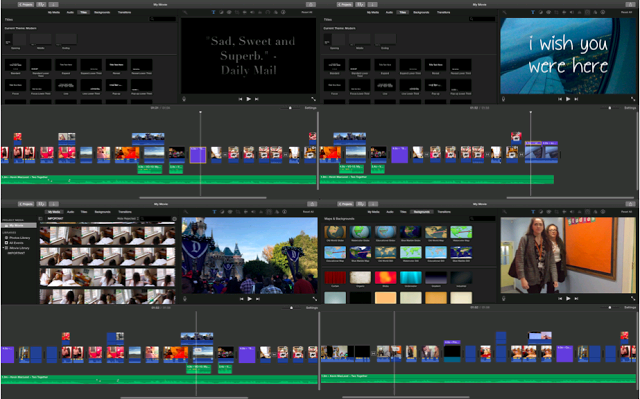Open clip information icon in top-left window
The image size is (640, 399).
tap(283, 12)
